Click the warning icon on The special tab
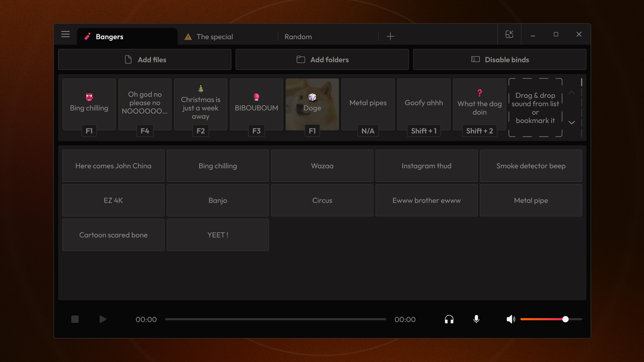The height and width of the screenshot is (362, 644). point(188,37)
